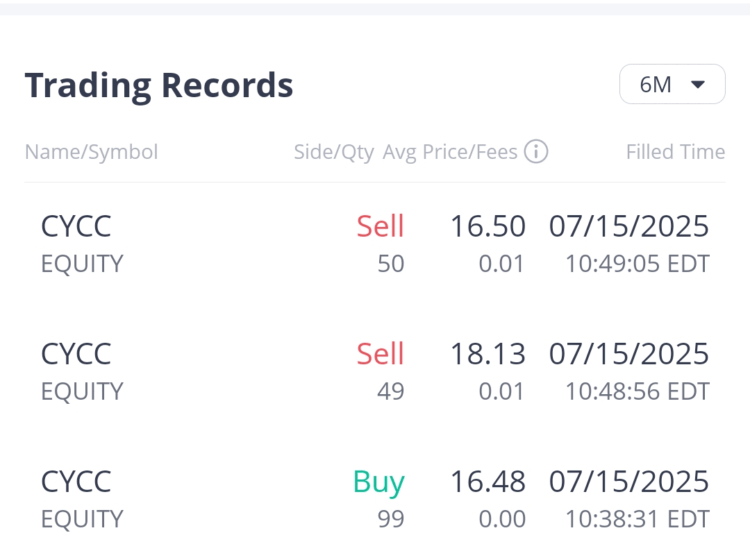
Task: Select the green Buy label
Action: 378,482
